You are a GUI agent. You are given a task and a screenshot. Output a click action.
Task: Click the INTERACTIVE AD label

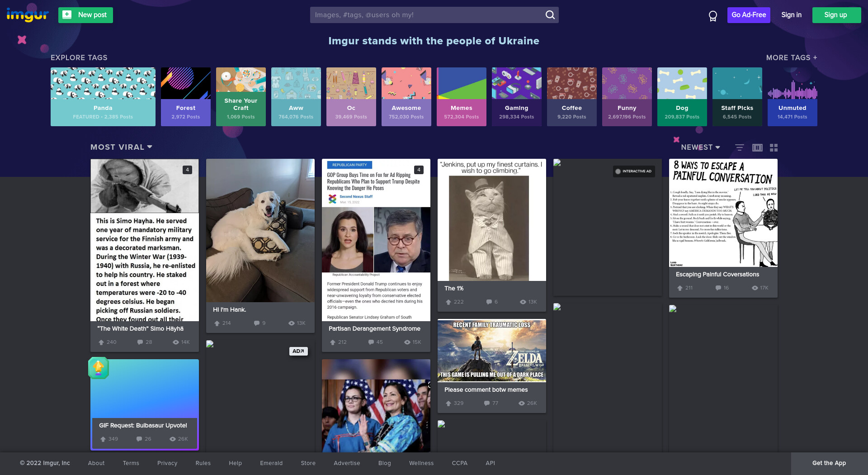pos(634,171)
